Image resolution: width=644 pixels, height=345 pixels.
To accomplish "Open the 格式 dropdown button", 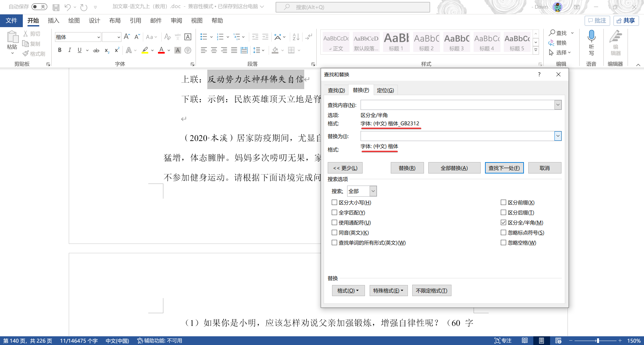I will 348,290.
